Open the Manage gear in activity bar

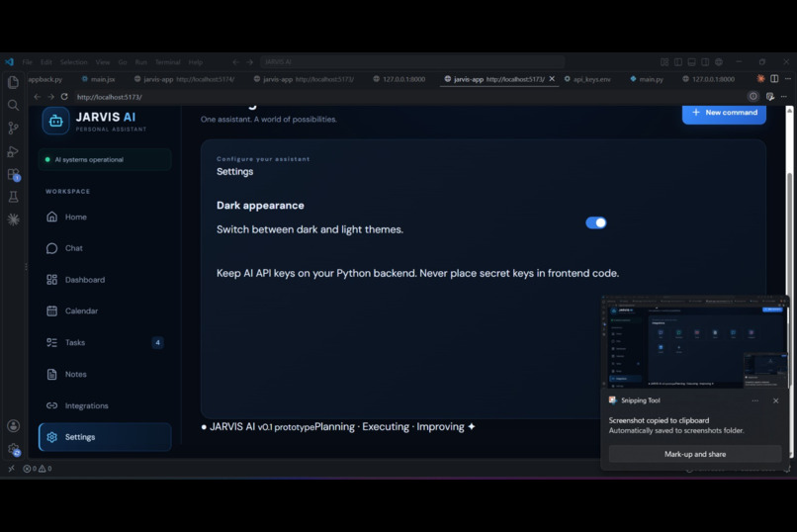(13, 449)
